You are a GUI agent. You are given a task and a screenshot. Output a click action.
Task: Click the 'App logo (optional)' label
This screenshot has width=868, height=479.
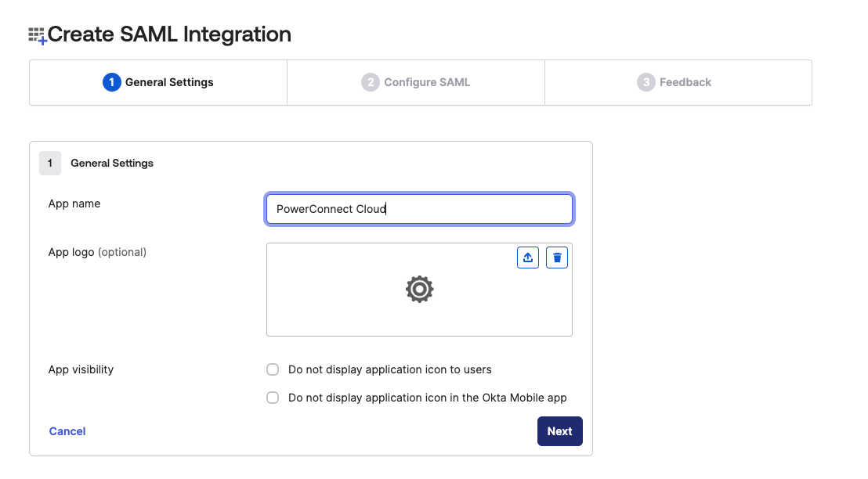pos(97,252)
